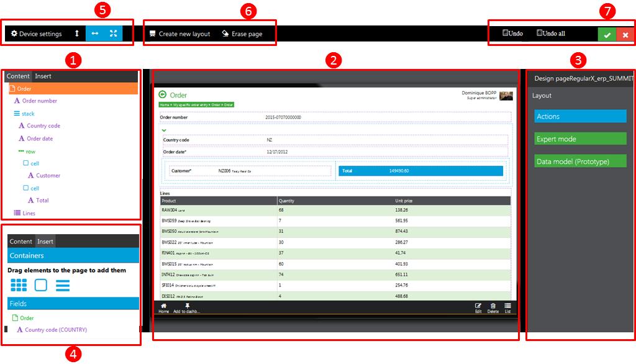
Task: Click the Erase page eraser button
Action: 242,34
